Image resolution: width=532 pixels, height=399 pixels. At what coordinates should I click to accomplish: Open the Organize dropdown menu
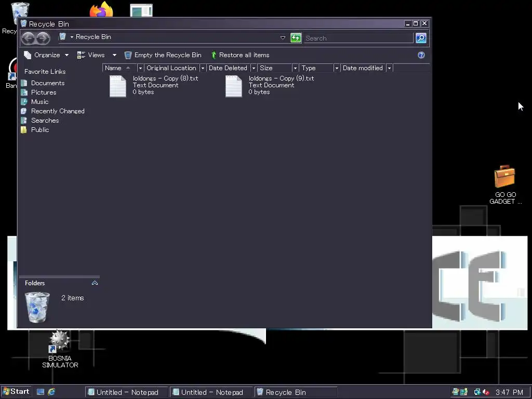[46, 55]
